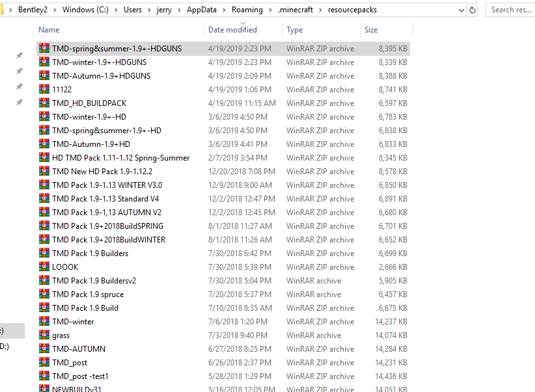Viewport: 535px width, 392px height.
Task: Go to .minecraft folder in breadcrumb
Action: click(x=295, y=10)
